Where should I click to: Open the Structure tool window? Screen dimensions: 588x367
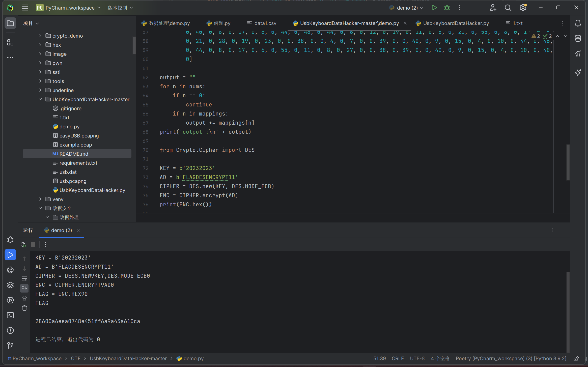point(10,42)
